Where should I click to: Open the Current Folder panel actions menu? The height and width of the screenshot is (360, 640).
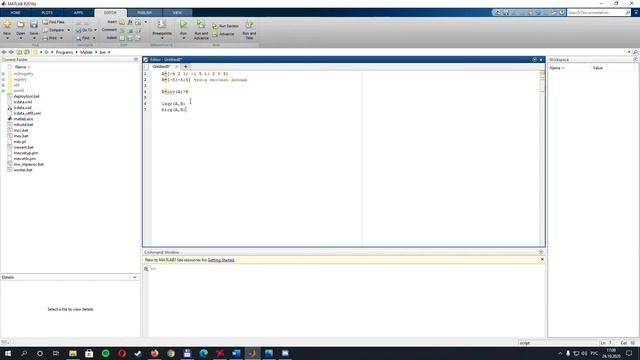pyautogui.click(x=136, y=60)
